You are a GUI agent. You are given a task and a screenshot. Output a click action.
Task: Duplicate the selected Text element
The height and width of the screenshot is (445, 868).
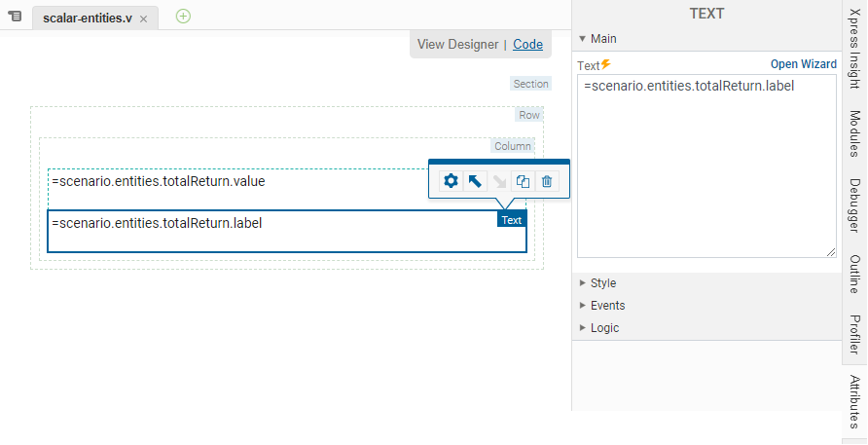click(x=523, y=181)
